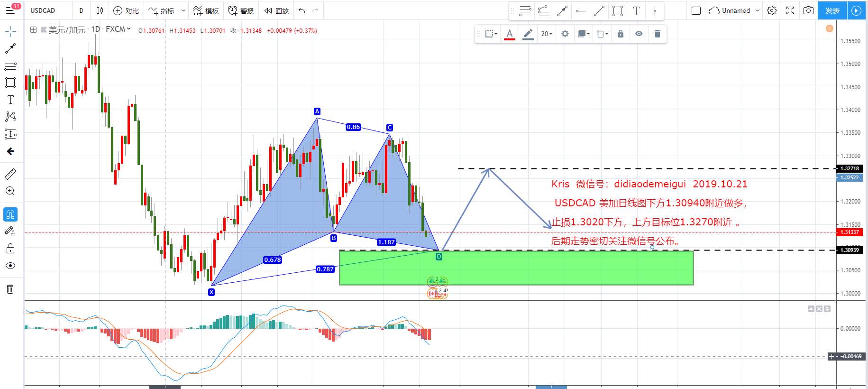Select the text tool in favorites toolbar
Image resolution: width=868 pixels, height=389 pixels.
(636, 11)
